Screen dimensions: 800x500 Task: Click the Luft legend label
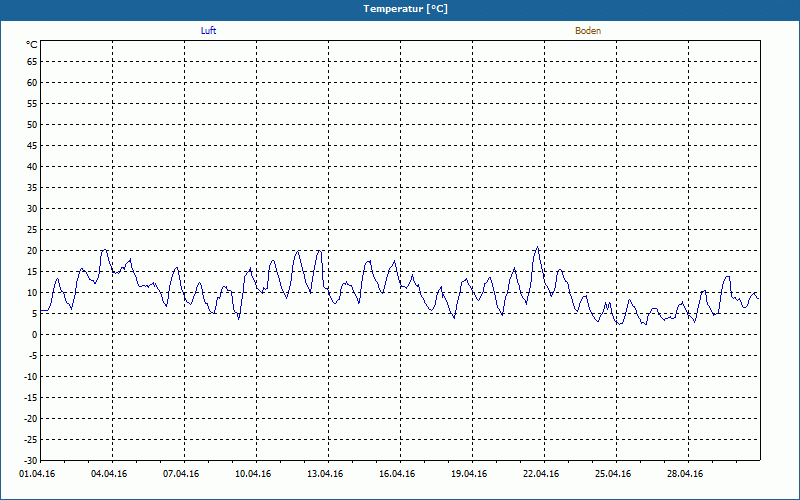(x=208, y=31)
